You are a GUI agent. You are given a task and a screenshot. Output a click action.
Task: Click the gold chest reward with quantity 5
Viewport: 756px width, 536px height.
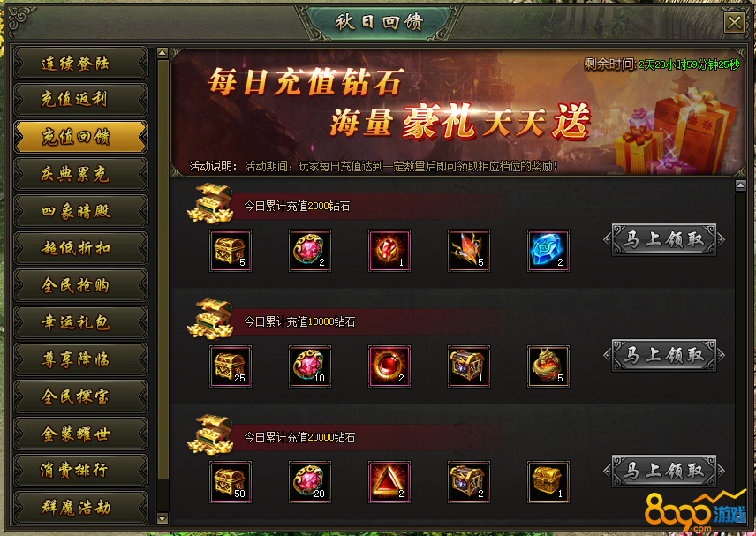click(x=231, y=251)
